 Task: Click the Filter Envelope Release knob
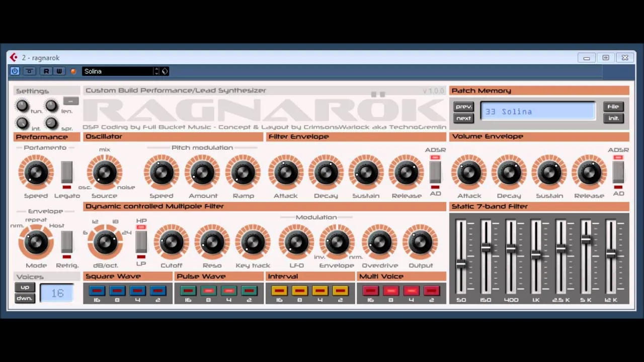406,172
